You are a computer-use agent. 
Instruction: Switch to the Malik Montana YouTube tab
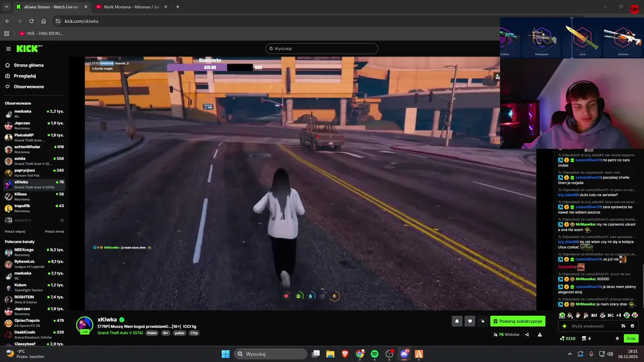click(x=130, y=7)
